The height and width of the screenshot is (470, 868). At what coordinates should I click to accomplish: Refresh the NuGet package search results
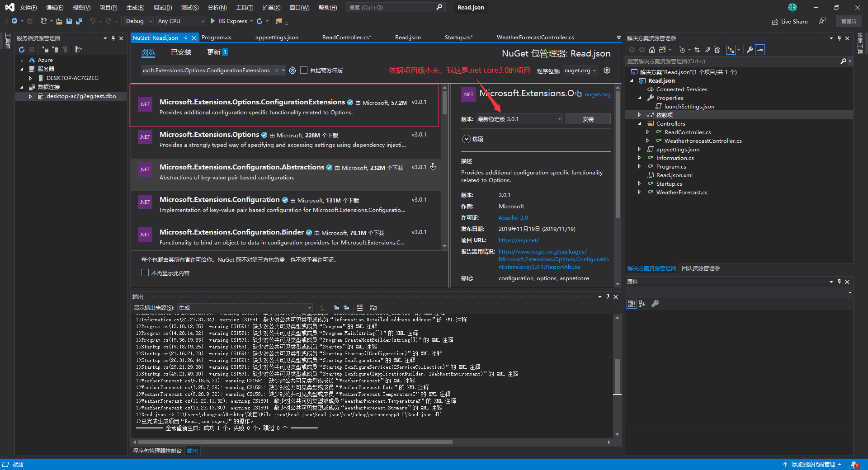point(292,70)
